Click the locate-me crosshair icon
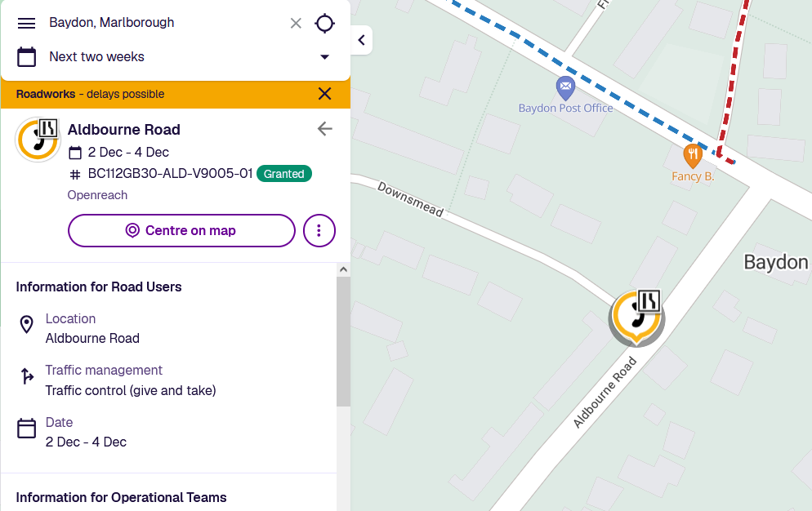Screen dimensions: 812x511 click(x=324, y=23)
